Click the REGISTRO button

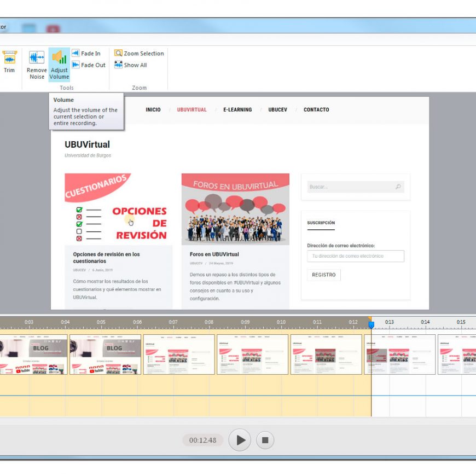[x=324, y=275]
